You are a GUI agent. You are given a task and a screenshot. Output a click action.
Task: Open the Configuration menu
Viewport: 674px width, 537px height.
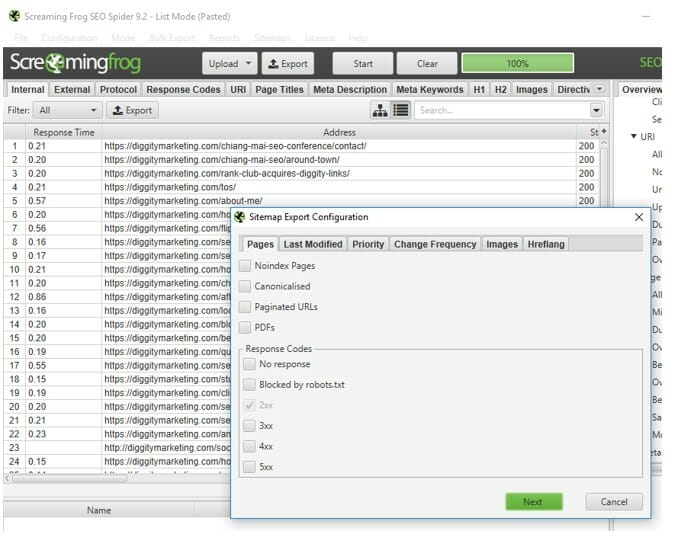69,38
